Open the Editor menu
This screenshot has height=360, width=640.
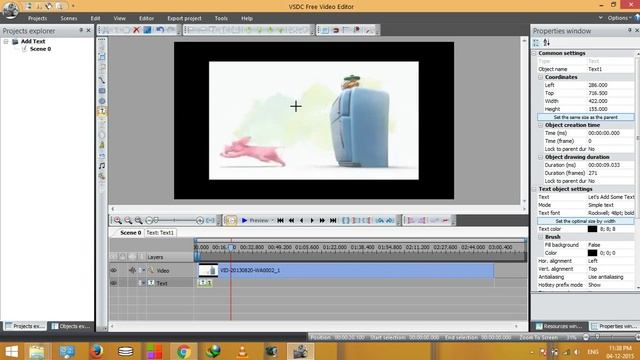[147, 18]
